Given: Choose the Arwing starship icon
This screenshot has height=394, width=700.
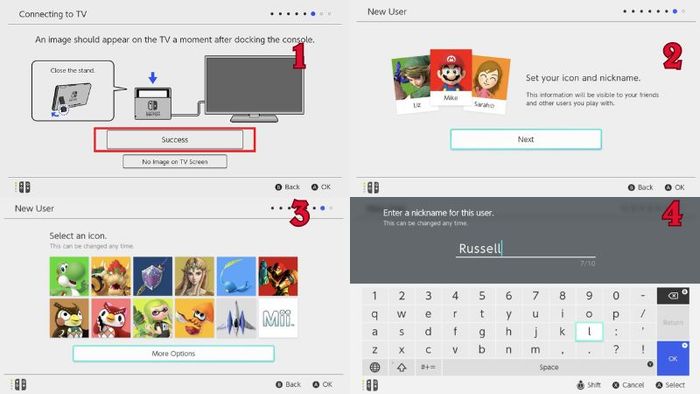Looking at the screenshot, I should [236, 318].
